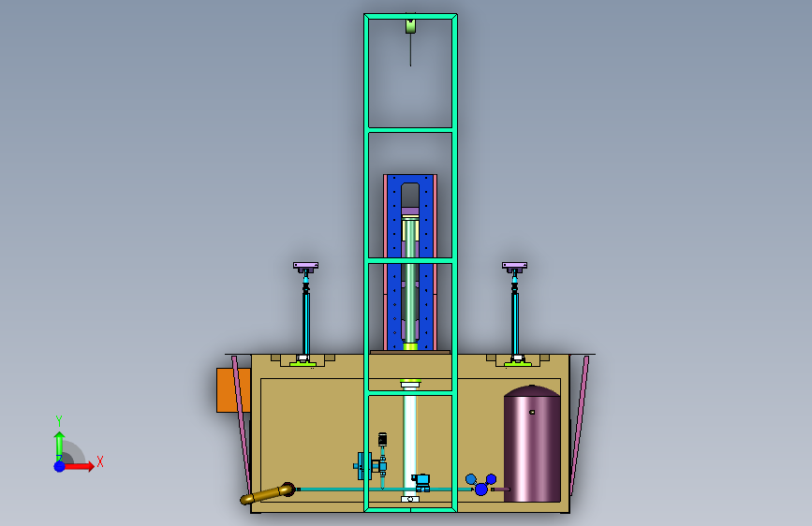
Task: Select the blue round gauges near the tank
Action: [481, 485]
